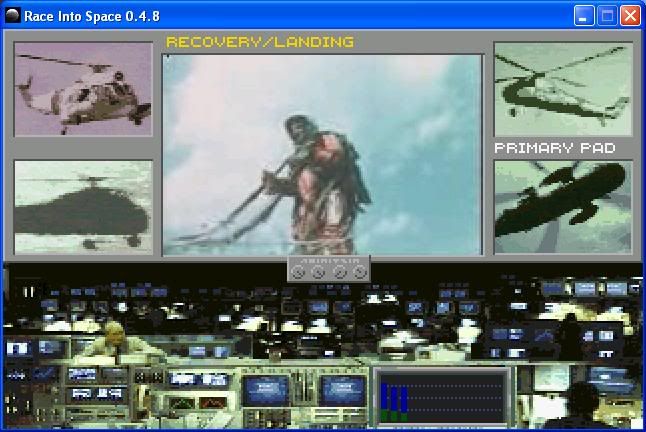Click the Race Into Space title bar icon
The width and height of the screenshot is (646, 432).
12,16
